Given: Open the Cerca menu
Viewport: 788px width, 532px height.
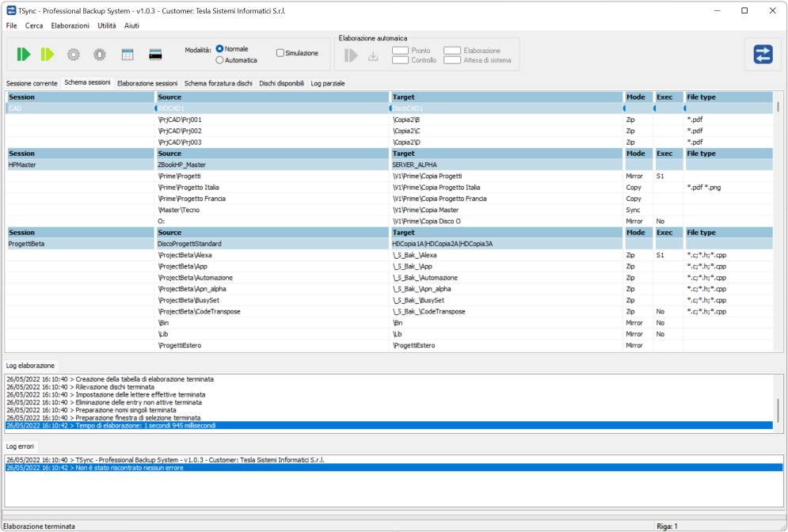Looking at the screenshot, I should pos(34,25).
